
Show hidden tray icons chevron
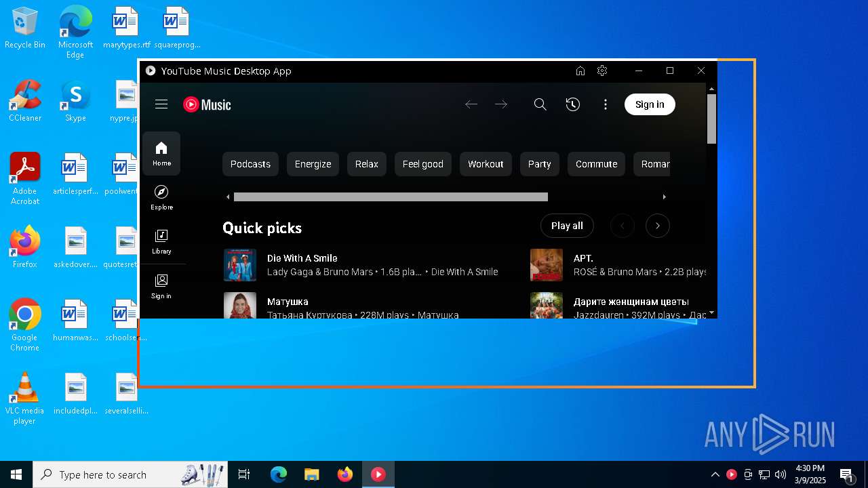(715, 474)
